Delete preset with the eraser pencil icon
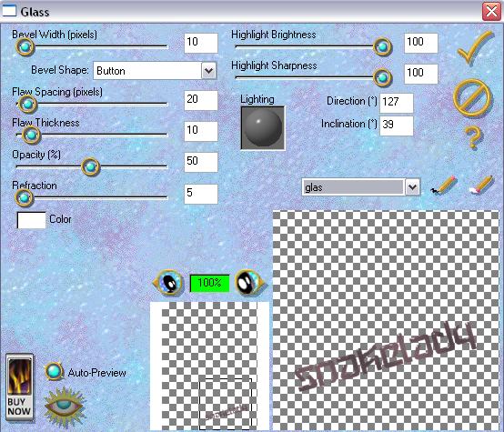The height and width of the screenshot is (432, 504). pos(481,186)
